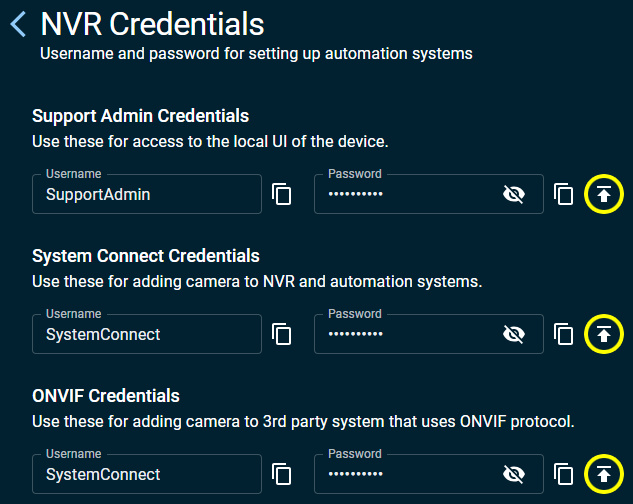Copy System Connect Credentials username
Viewport: 633px width, 504px height.
282,334
